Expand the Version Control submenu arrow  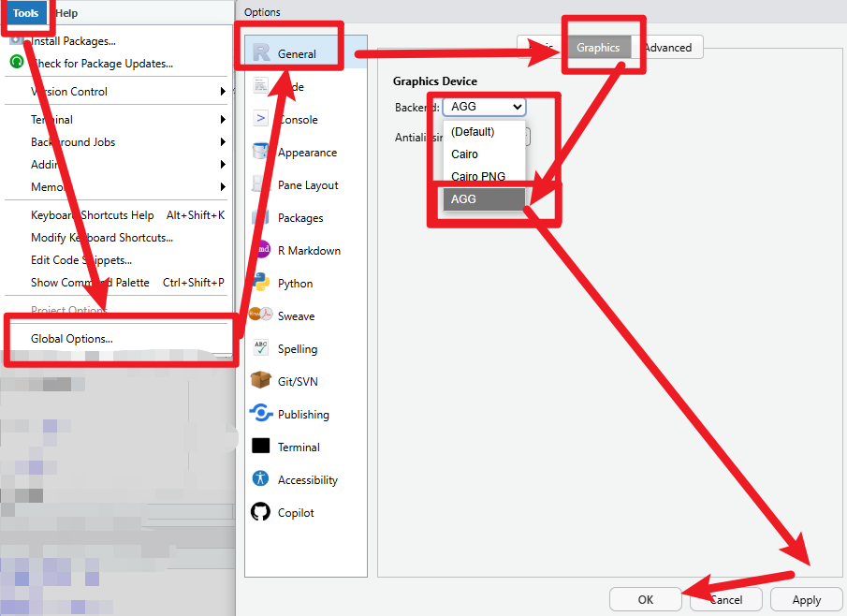[223, 92]
